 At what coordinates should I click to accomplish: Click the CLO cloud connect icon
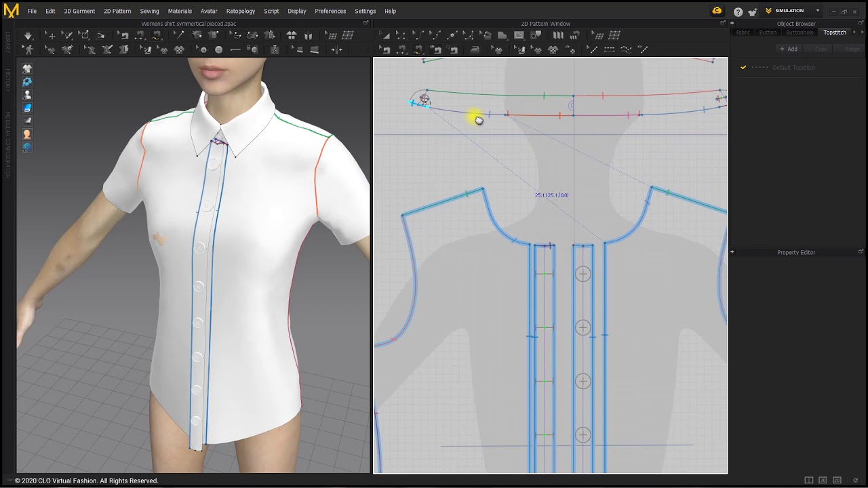(x=717, y=11)
